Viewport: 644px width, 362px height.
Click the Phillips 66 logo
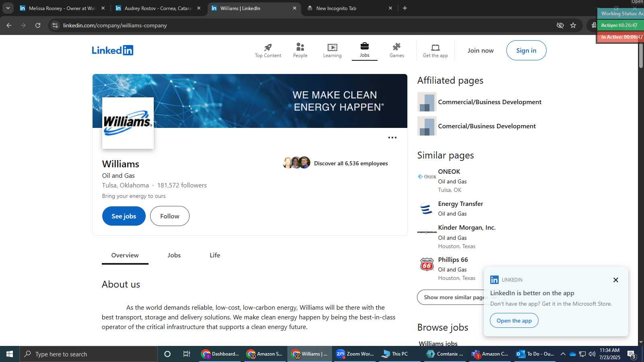427,264
